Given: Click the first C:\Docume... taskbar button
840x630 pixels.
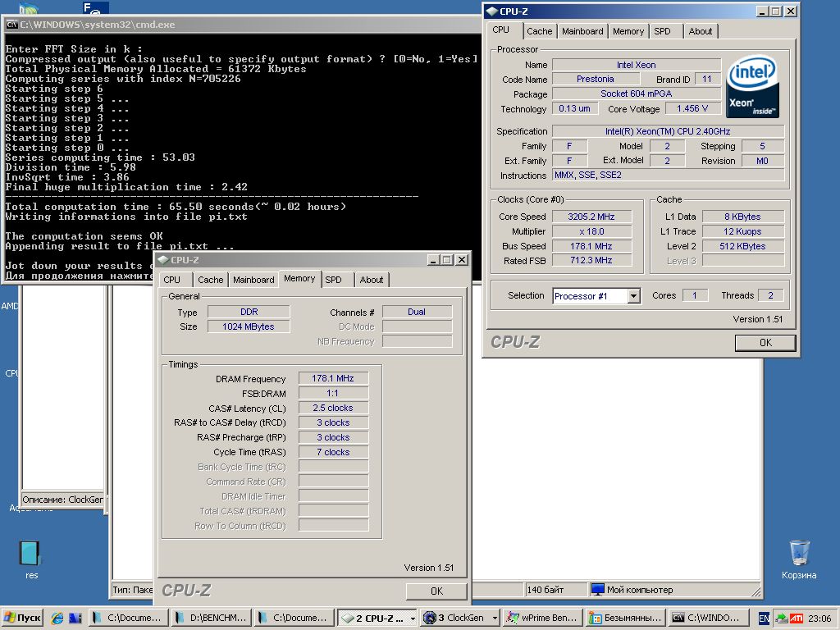Looking at the screenshot, I should pos(127,618).
